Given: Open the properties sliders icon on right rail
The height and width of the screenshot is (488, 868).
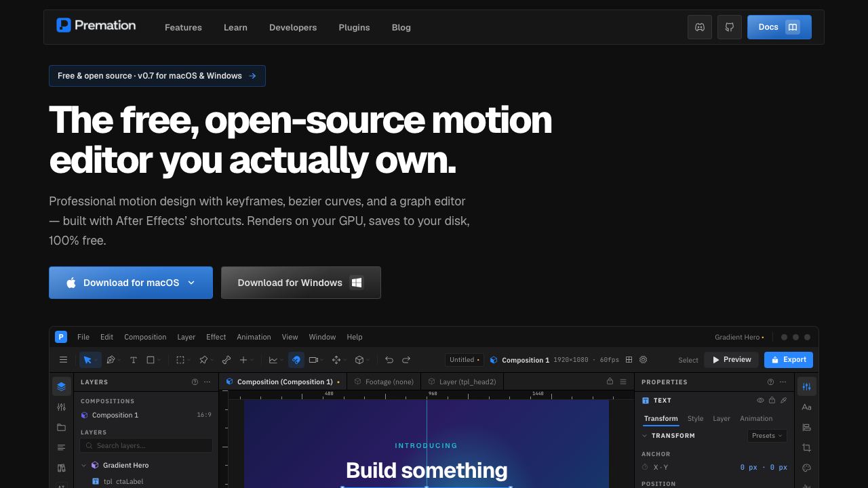Looking at the screenshot, I should point(806,386).
